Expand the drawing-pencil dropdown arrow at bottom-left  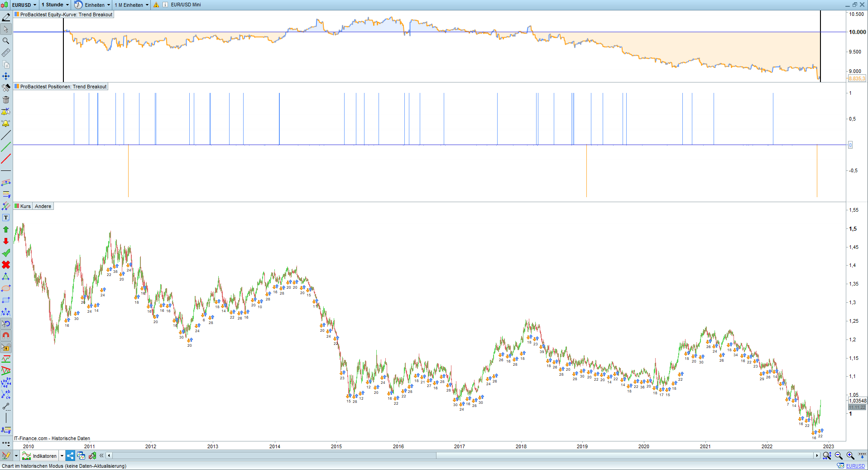pyautogui.click(x=16, y=456)
